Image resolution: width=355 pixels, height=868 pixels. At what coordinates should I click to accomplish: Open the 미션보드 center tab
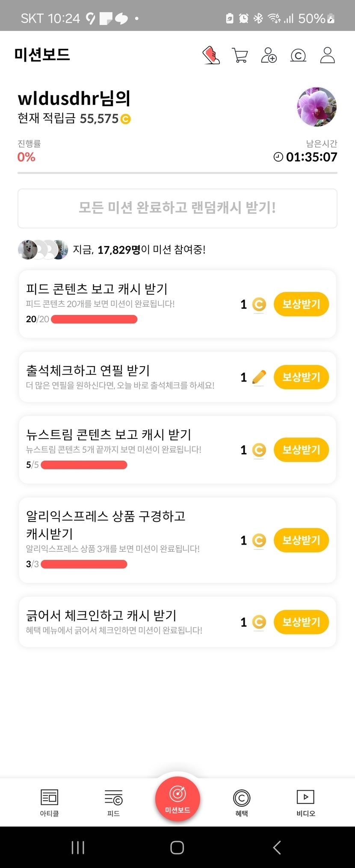(177, 799)
